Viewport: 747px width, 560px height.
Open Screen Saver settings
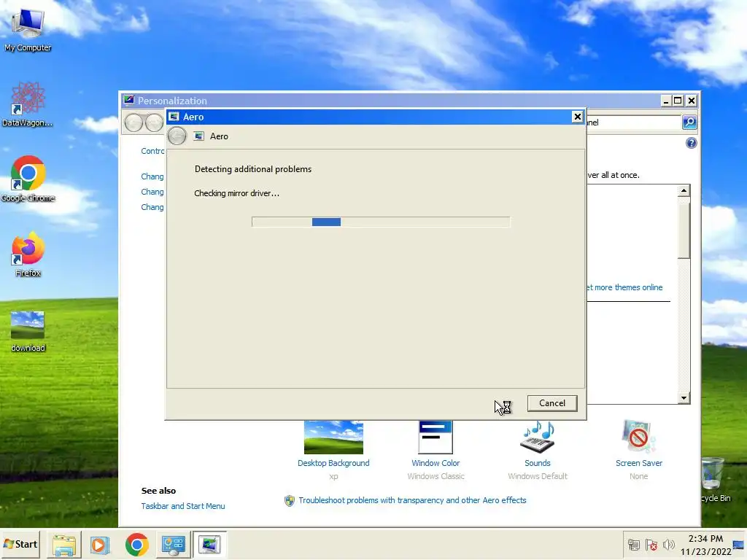click(639, 450)
